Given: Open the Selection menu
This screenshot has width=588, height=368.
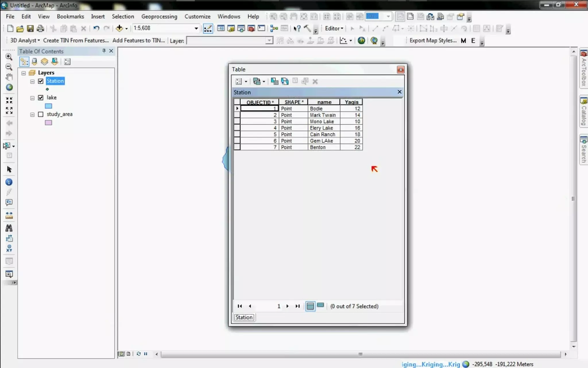Looking at the screenshot, I should [123, 16].
